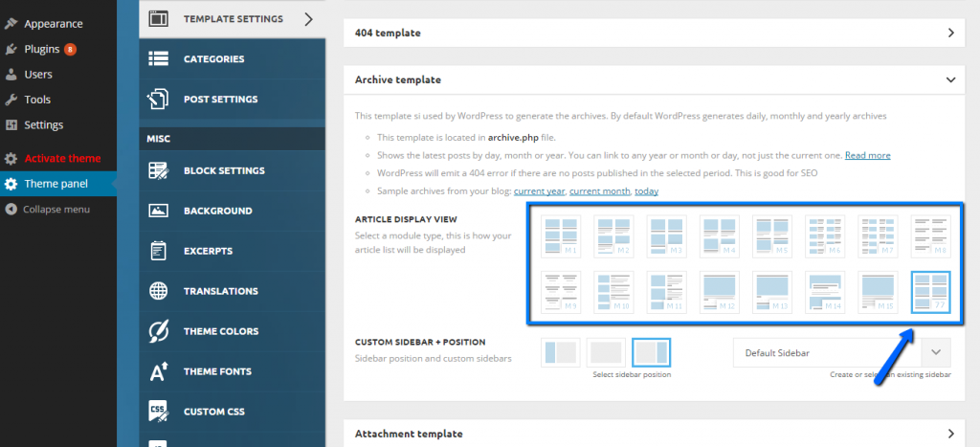Set sidebar position to right
The height and width of the screenshot is (447, 980).
tap(651, 352)
